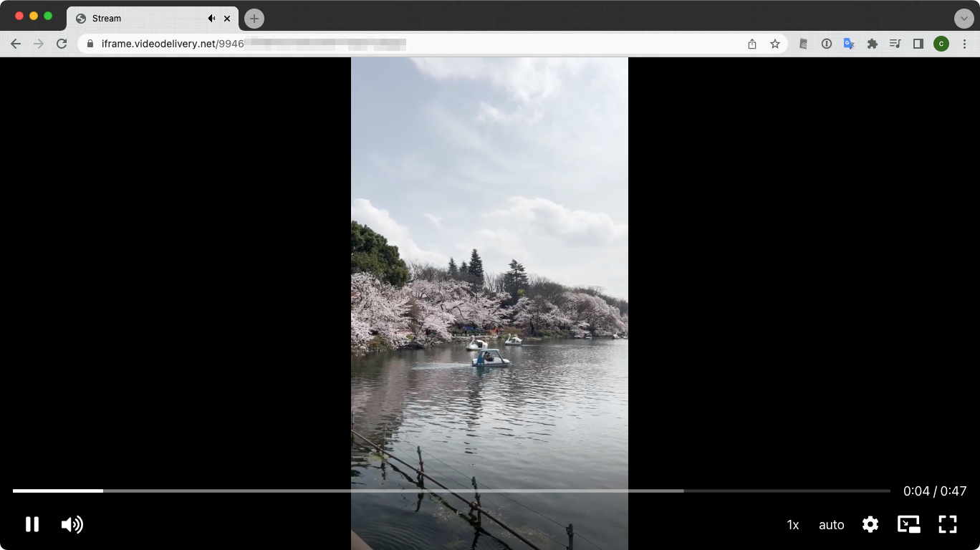Viewport: 980px width, 550px height.
Task: Pause the video playback
Action: [32, 524]
